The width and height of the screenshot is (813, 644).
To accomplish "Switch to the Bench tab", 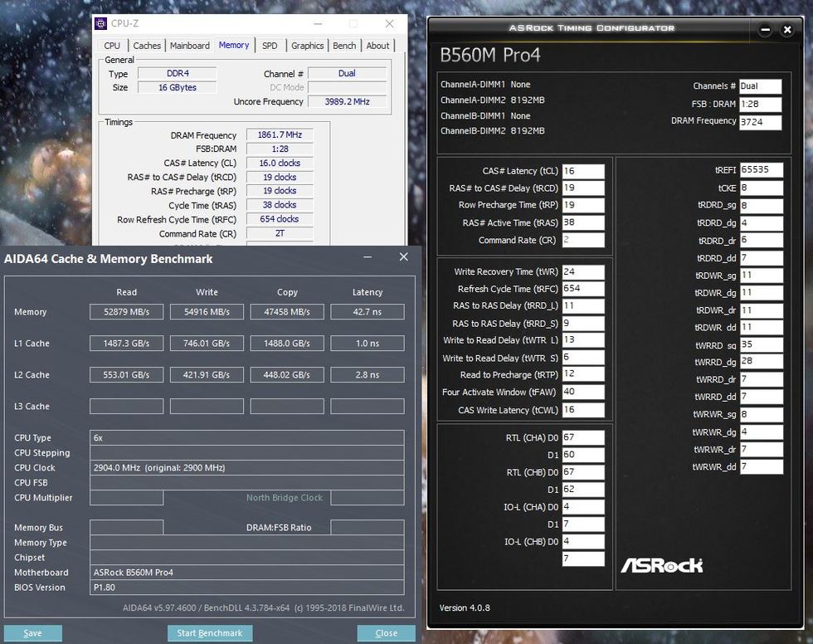I will pyautogui.click(x=344, y=46).
